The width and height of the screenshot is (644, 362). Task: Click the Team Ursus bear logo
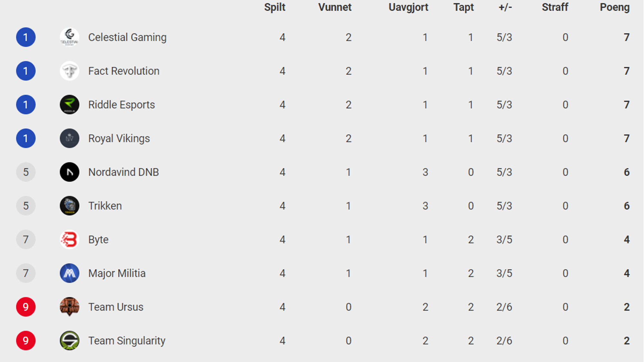point(70,307)
